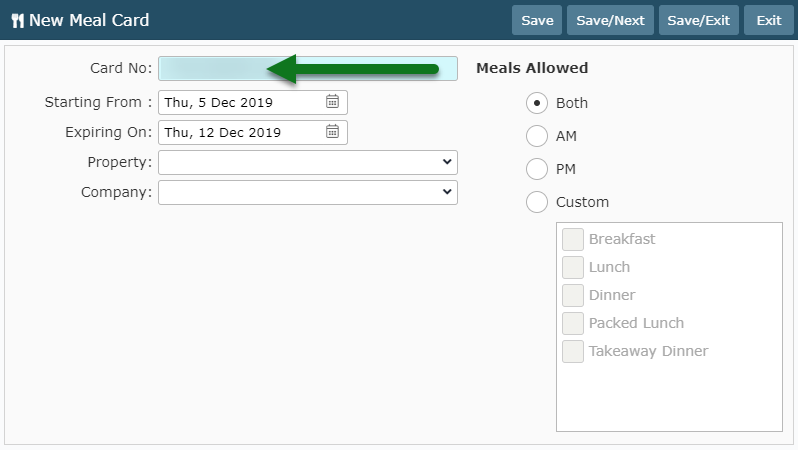The image size is (798, 450).
Task: Click the fork and knife Meal Card icon
Action: click(18, 21)
